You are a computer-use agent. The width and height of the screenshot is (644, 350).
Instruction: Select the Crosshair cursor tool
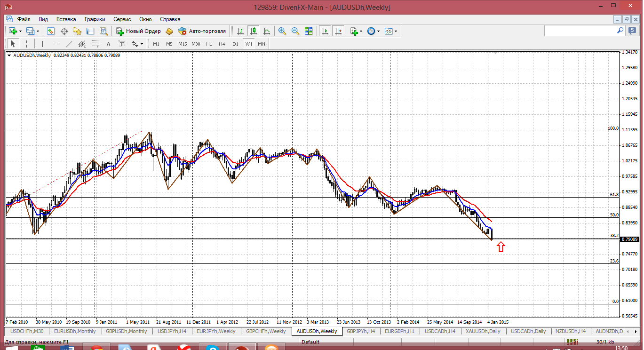coord(27,44)
